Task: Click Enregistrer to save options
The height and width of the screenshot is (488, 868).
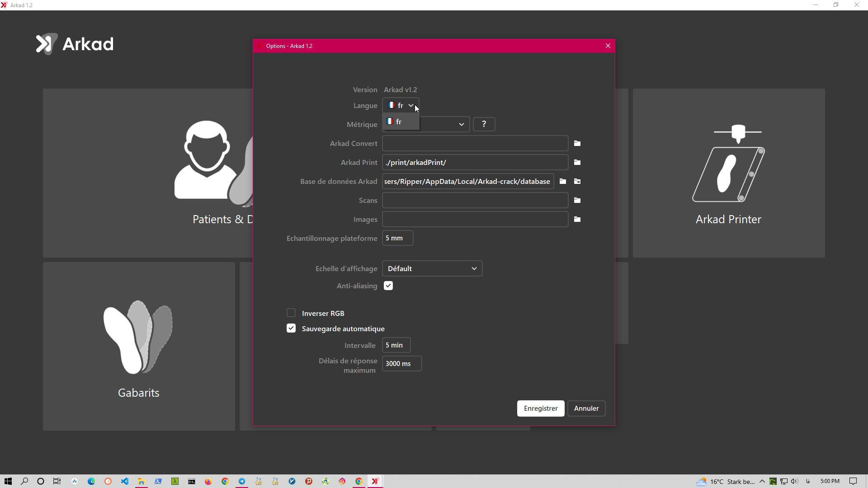Action: [x=541, y=408]
